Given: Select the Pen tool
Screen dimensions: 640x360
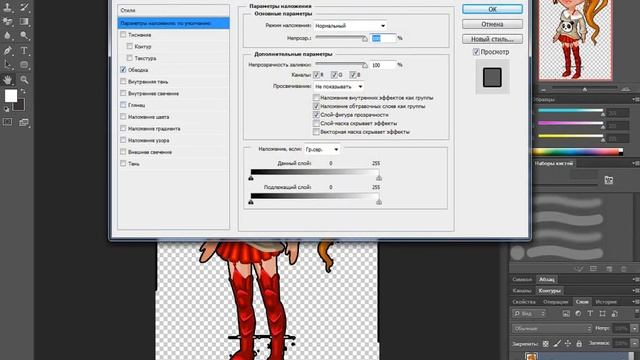Looking at the screenshot, I should click(x=8, y=51).
